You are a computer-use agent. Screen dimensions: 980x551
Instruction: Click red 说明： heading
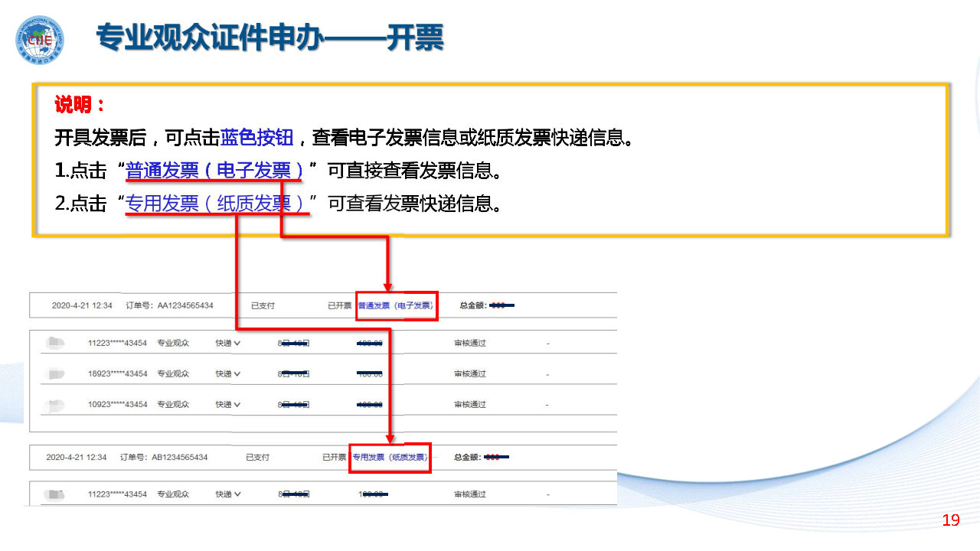pos(80,105)
